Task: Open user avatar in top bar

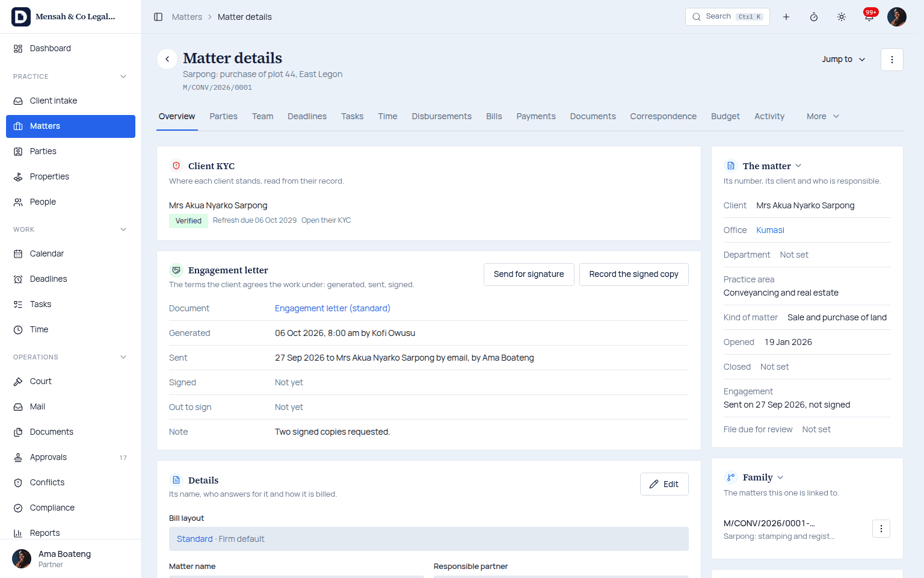Action: point(897,17)
